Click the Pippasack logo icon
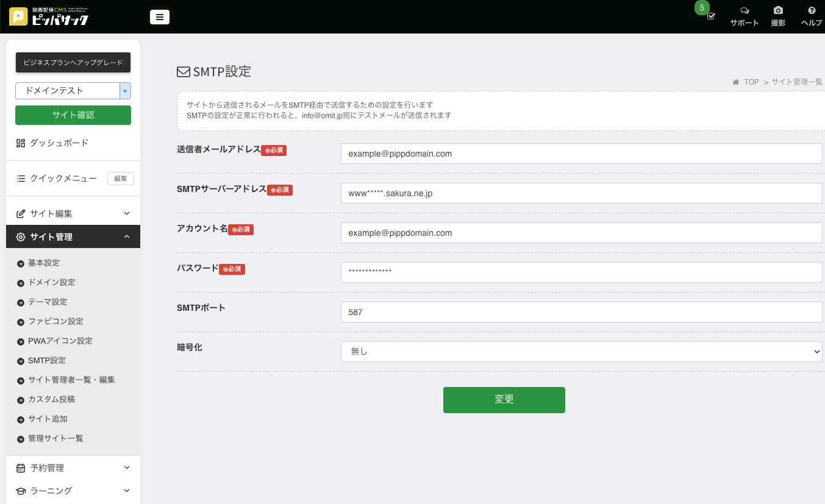This screenshot has height=504, width=825. coord(18,17)
